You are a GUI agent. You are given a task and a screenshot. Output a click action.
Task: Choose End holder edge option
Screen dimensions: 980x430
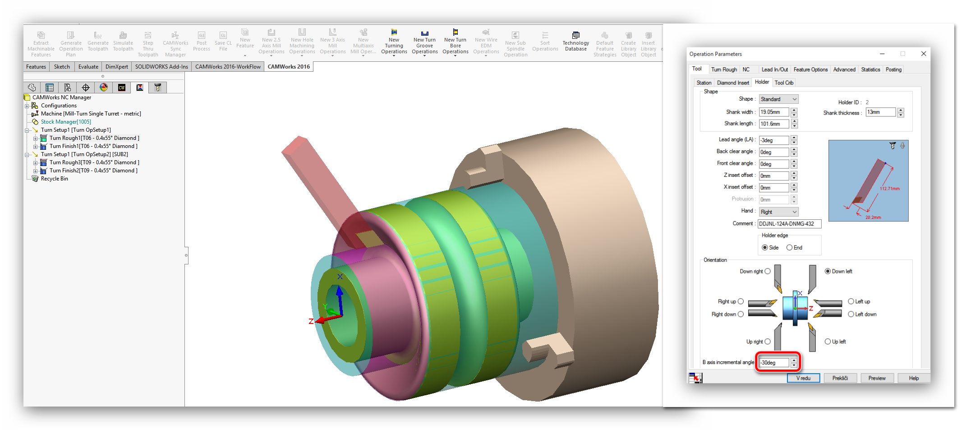coord(789,248)
